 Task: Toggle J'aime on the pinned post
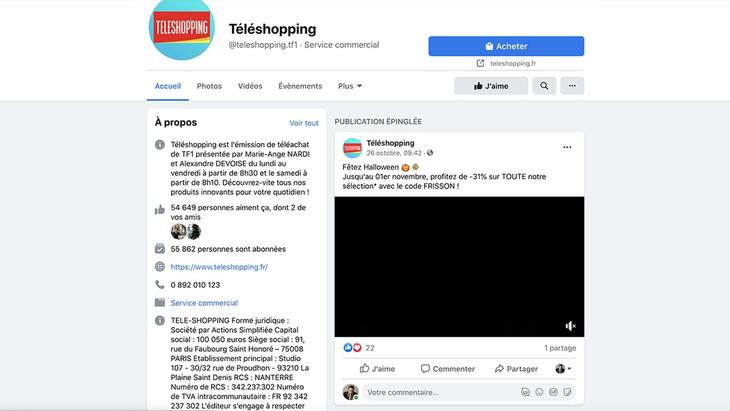coord(377,369)
